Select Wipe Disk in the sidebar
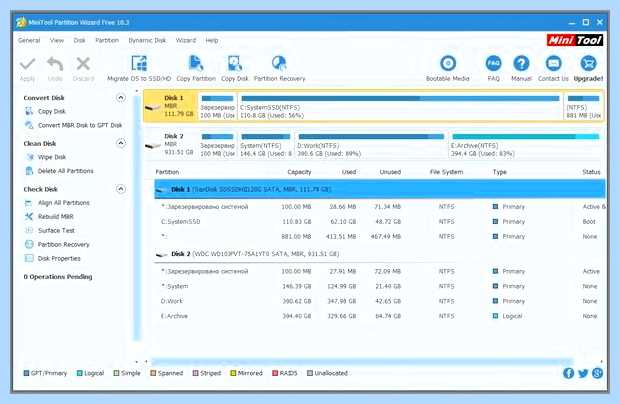 (x=51, y=157)
